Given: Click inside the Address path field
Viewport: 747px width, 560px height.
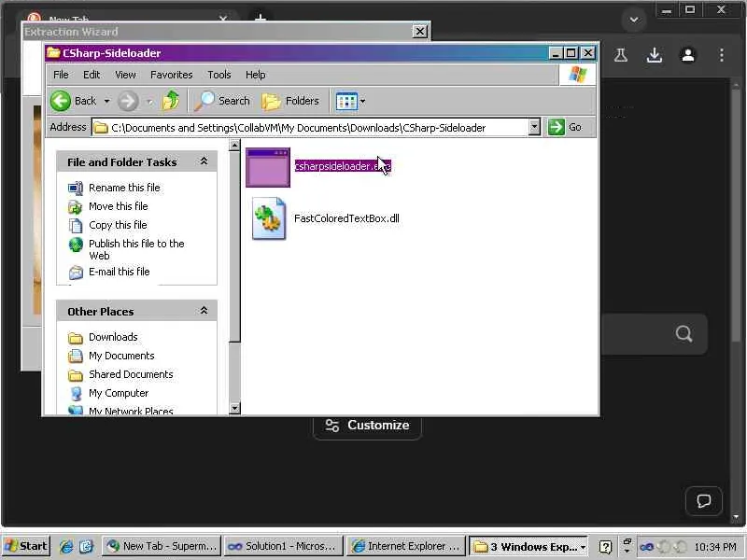Looking at the screenshot, I should (x=310, y=128).
